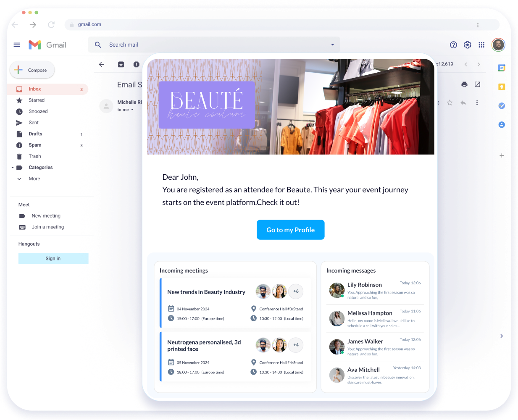Star this email message

[450, 103]
